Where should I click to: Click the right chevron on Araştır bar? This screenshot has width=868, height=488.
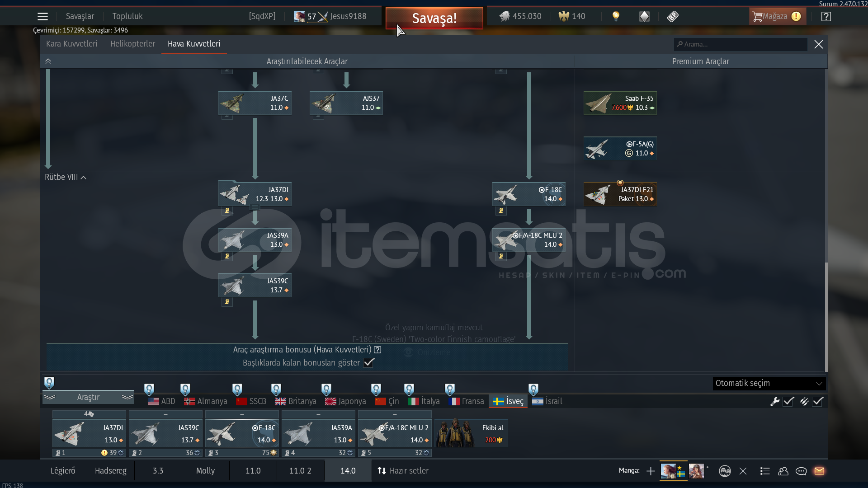127,397
